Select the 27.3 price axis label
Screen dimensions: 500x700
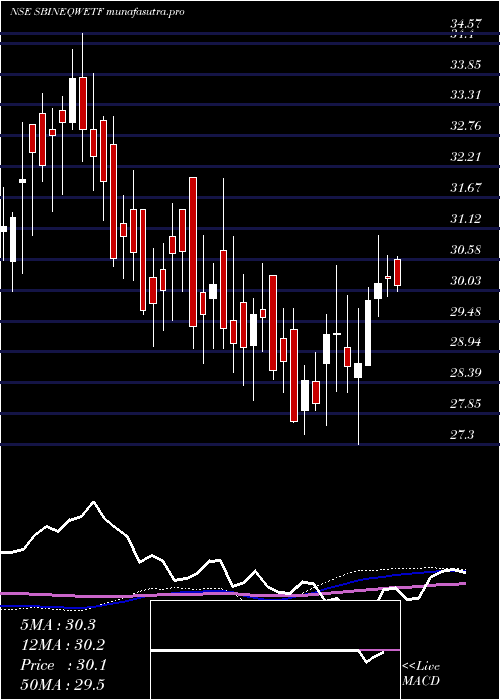tap(462, 435)
